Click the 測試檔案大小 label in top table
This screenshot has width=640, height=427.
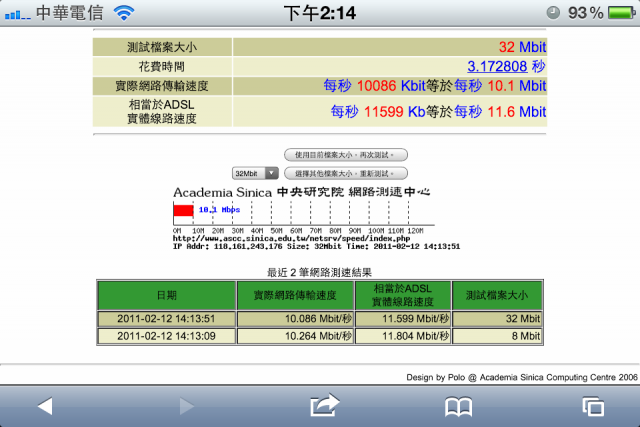162,47
